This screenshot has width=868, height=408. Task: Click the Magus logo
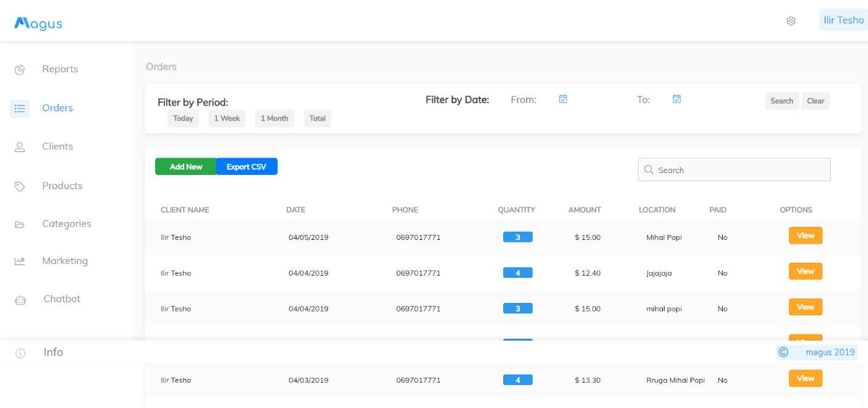pos(38,23)
